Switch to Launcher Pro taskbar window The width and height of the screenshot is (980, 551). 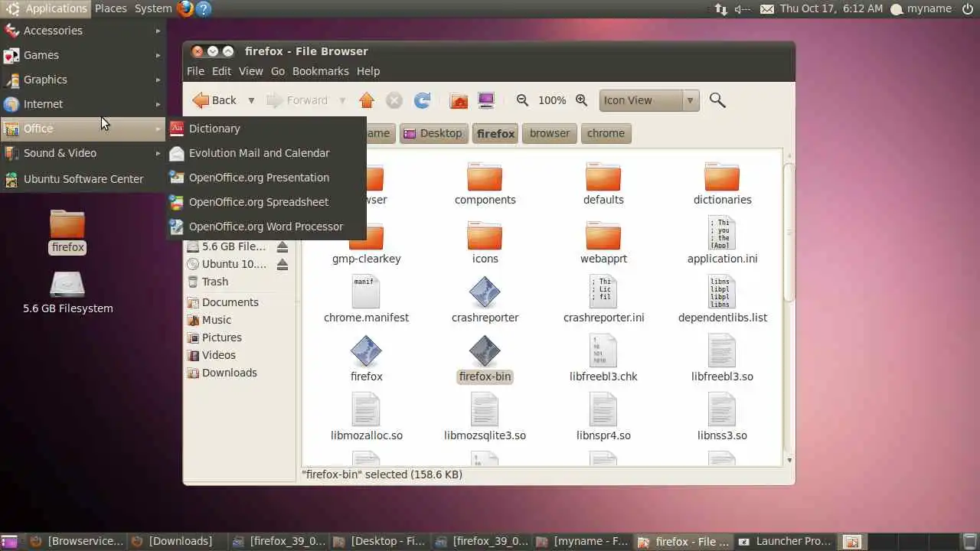point(785,542)
